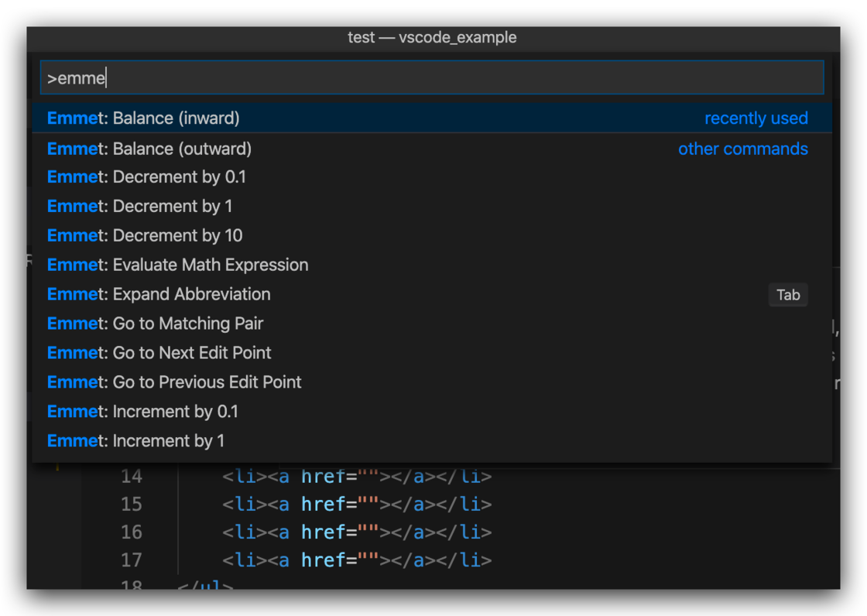Image resolution: width=867 pixels, height=616 pixels.
Task: Run Emmet: Expand Abbreviation command
Action: coord(159,295)
